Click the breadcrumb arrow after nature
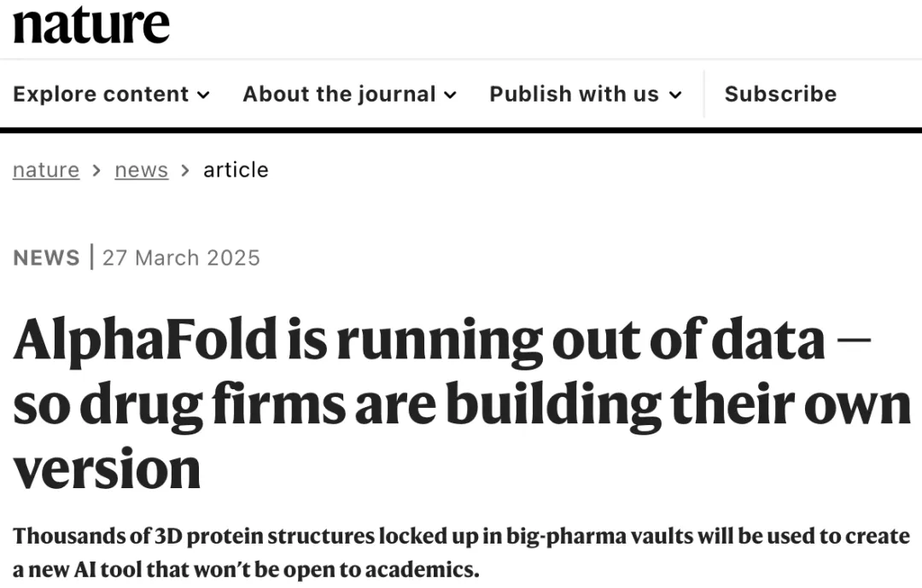 pyautogui.click(x=97, y=171)
